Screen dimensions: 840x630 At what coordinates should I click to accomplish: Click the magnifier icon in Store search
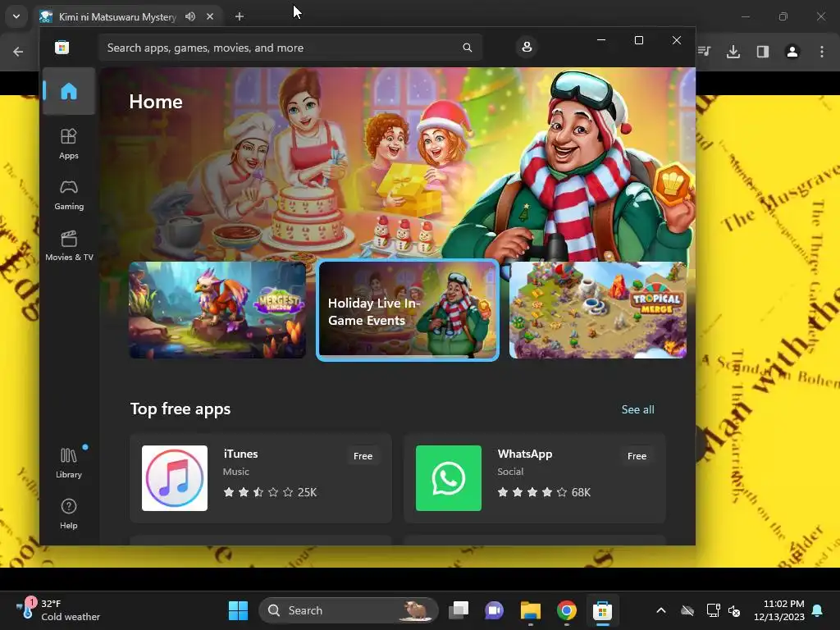pos(467,48)
